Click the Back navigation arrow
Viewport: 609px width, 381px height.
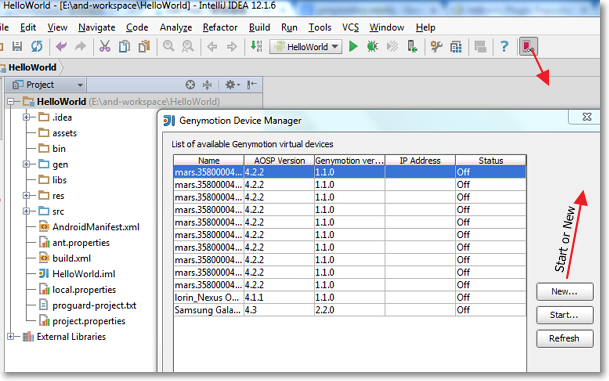coord(212,47)
